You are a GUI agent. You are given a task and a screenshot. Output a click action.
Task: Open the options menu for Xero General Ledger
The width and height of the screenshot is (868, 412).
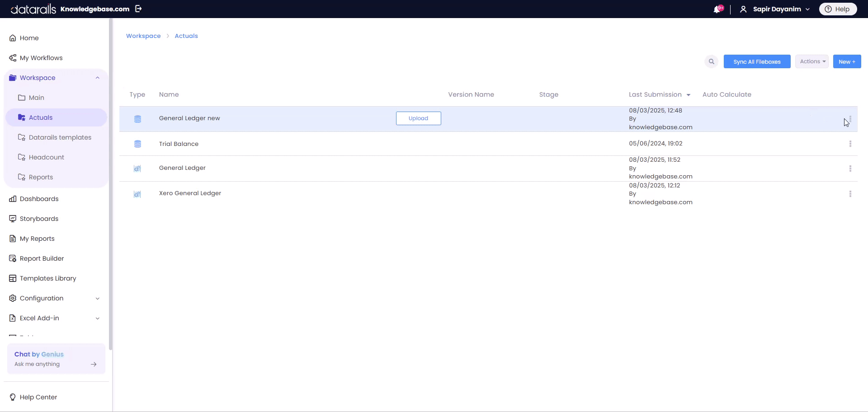[850, 194]
